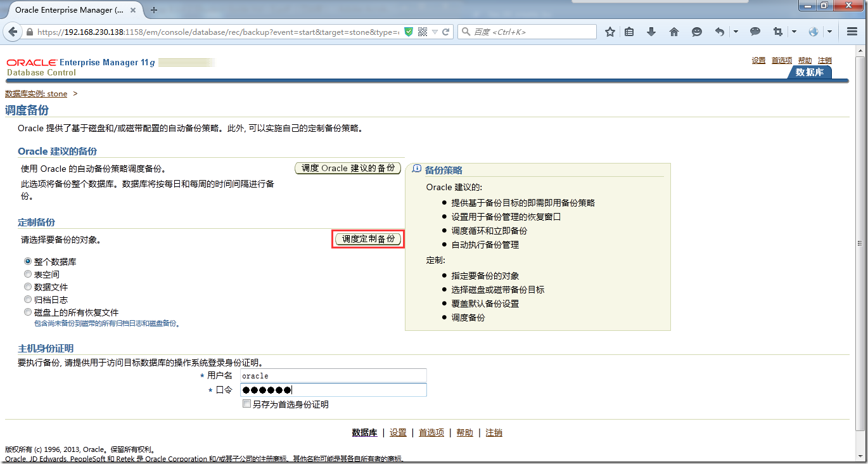The width and height of the screenshot is (868, 464).
Task: Click the text 覆盖默认备份设置
Action: (x=485, y=304)
